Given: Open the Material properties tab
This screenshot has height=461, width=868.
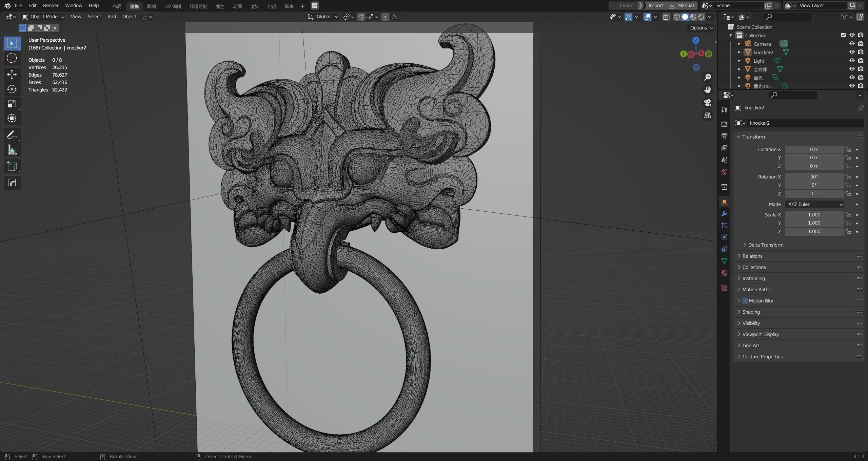Looking at the screenshot, I should [x=724, y=273].
